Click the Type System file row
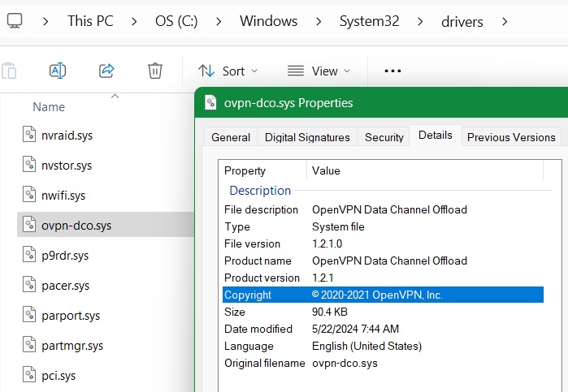568x392 pixels. tap(383, 226)
